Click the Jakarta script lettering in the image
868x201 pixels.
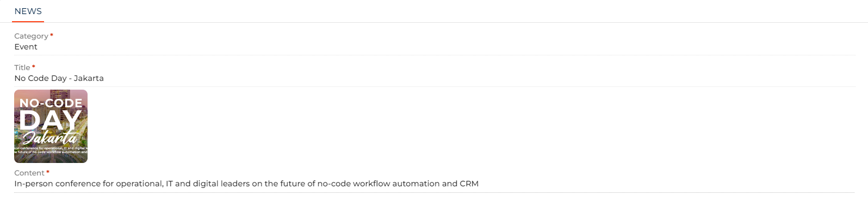[x=50, y=137]
